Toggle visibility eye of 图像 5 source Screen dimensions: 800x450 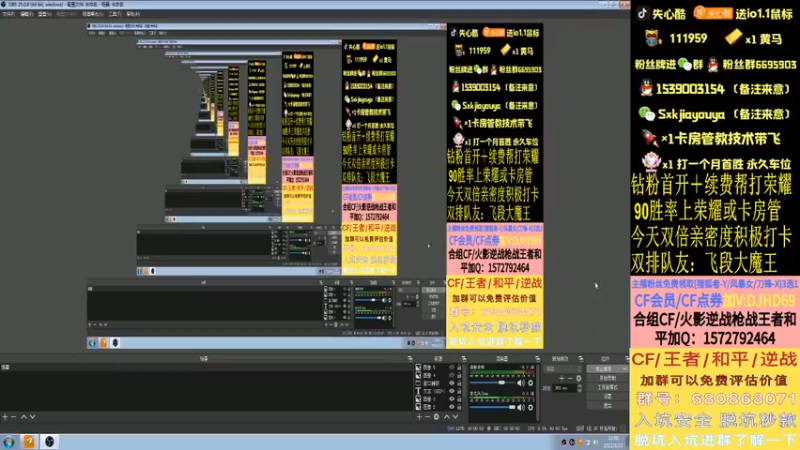pyautogui.click(x=451, y=367)
